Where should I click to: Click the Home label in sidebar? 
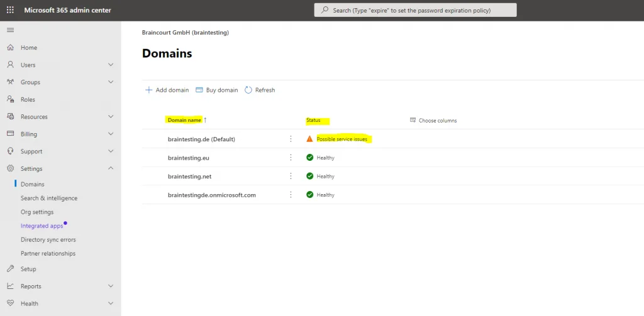29,48
